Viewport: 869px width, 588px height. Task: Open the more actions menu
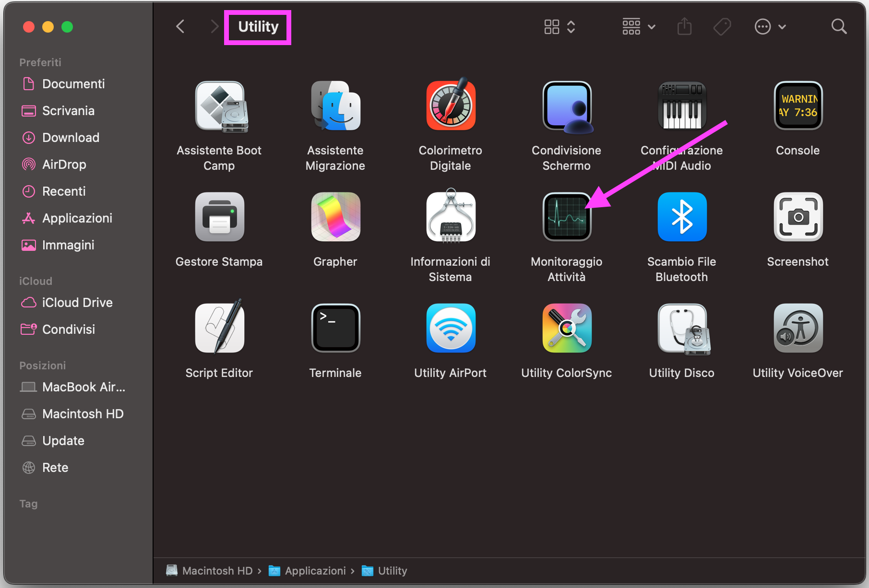point(770,27)
